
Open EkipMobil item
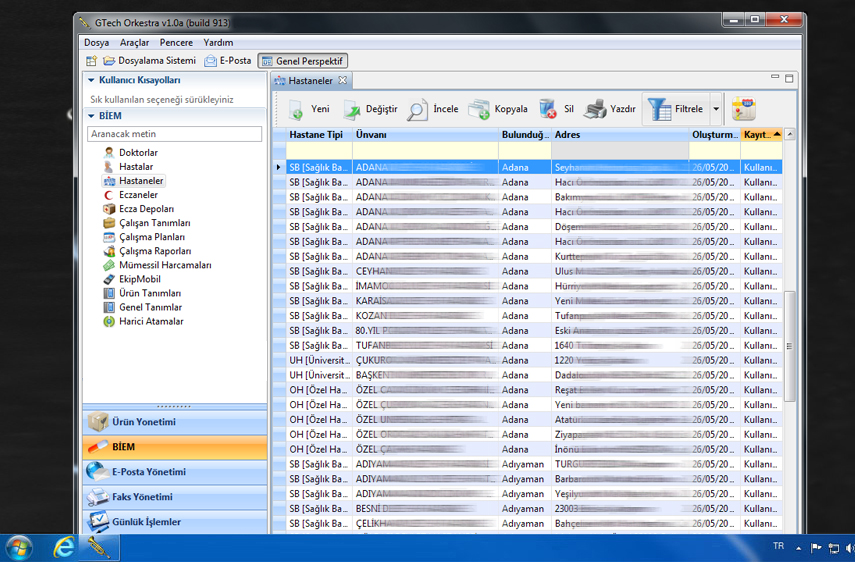(x=140, y=279)
